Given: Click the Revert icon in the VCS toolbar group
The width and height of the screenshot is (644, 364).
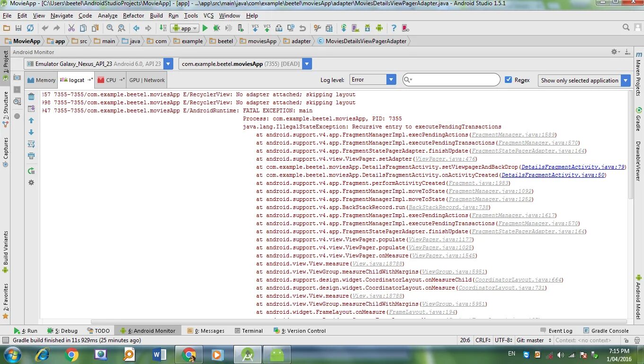Looking at the screenshot, I should click(x=303, y=28).
